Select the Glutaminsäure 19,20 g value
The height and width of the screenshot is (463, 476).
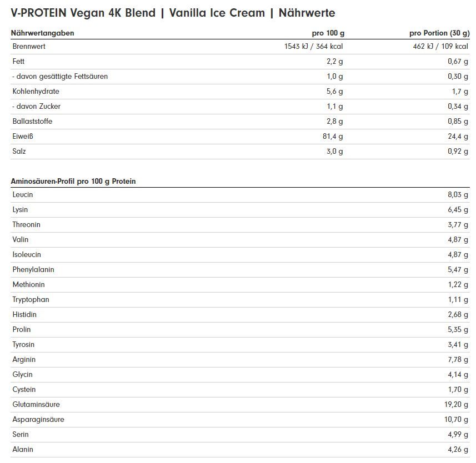(456, 405)
